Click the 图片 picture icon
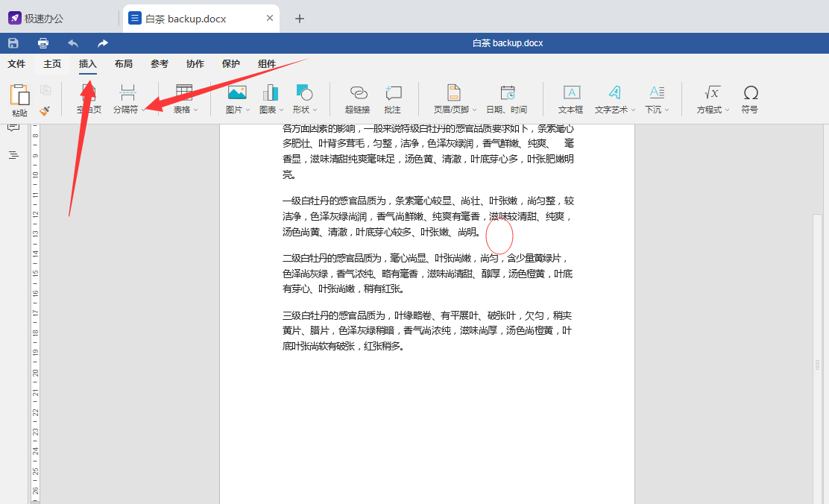The width and height of the screenshot is (829, 504). tap(237, 92)
